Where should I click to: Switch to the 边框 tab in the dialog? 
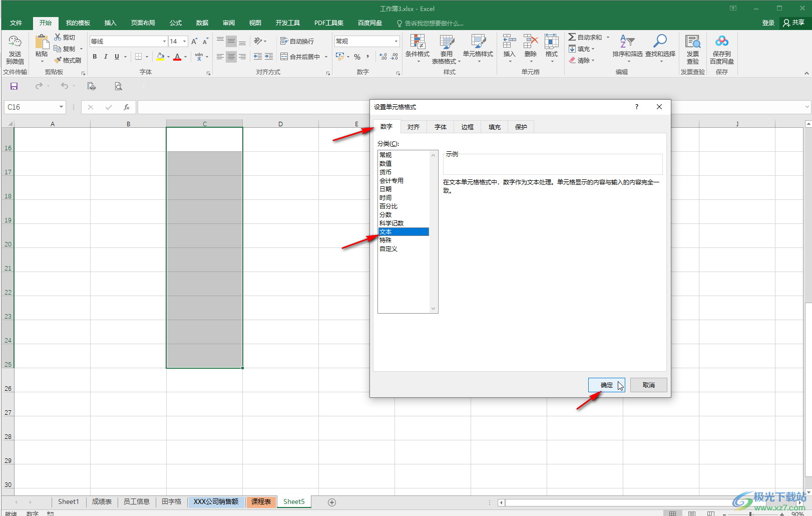tap(468, 127)
